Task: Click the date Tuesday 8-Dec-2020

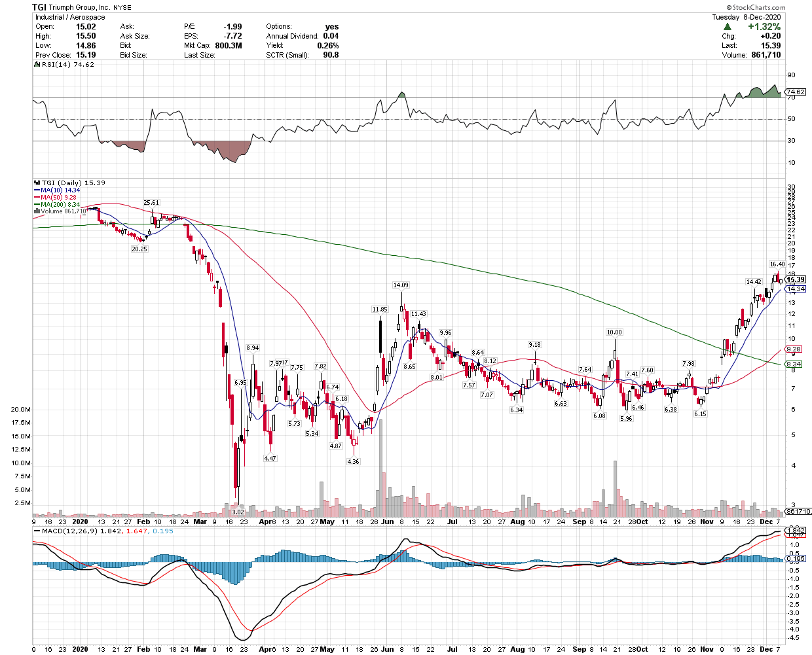Action: [x=747, y=17]
